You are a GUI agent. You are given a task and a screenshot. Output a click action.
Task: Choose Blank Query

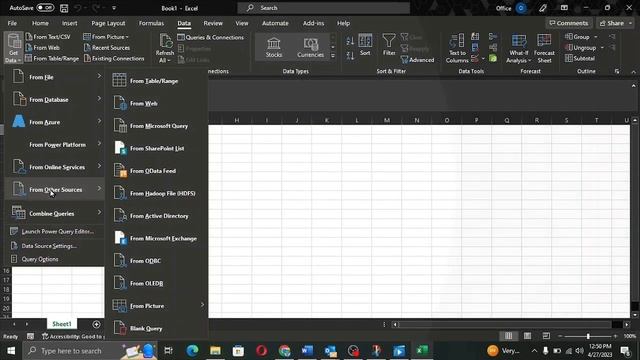(x=157, y=328)
